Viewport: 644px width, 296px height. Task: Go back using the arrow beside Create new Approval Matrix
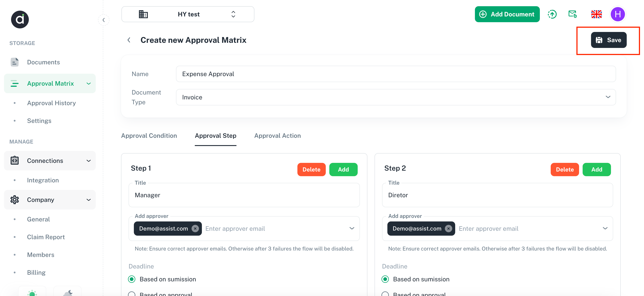pyautogui.click(x=129, y=40)
